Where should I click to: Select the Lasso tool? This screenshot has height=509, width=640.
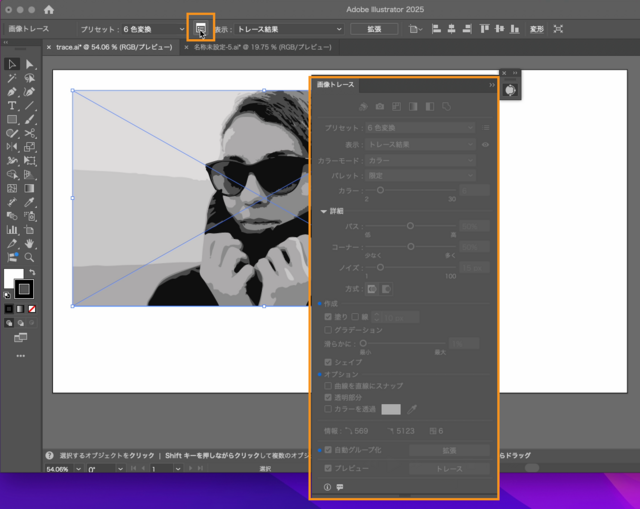(29, 78)
